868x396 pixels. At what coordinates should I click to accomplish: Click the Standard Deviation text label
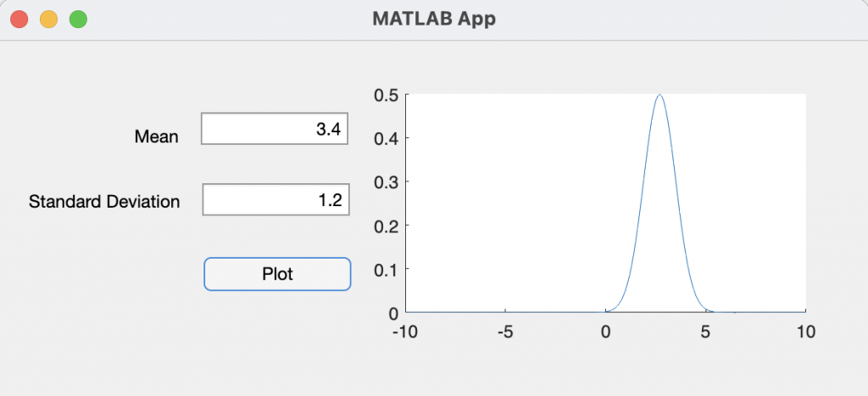click(104, 202)
